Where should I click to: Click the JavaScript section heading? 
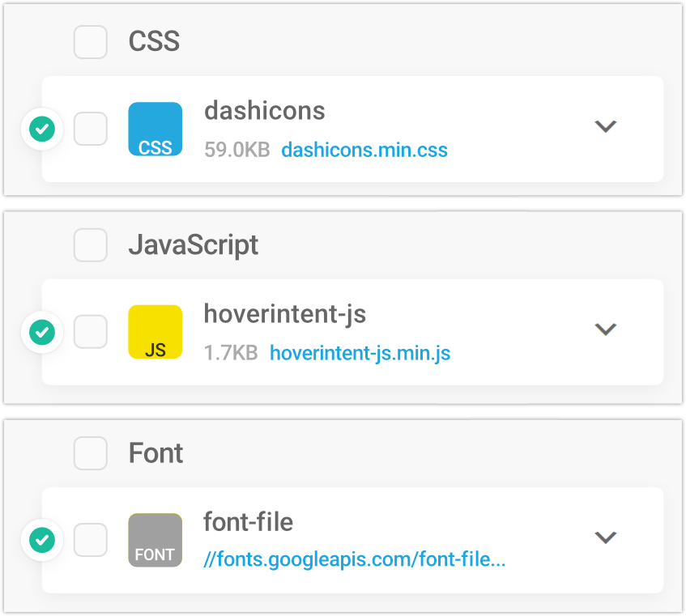pyautogui.click(x=194, y=244)
